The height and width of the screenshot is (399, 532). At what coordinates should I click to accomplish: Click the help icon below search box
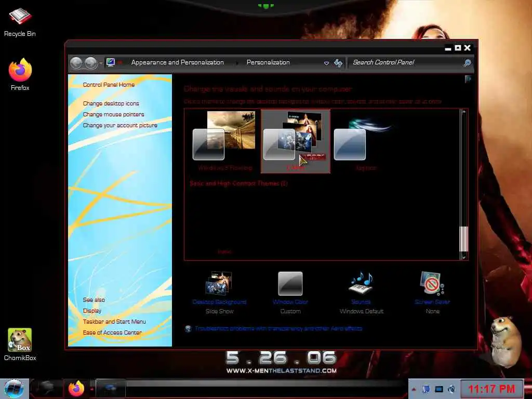(x=468, y=79)
